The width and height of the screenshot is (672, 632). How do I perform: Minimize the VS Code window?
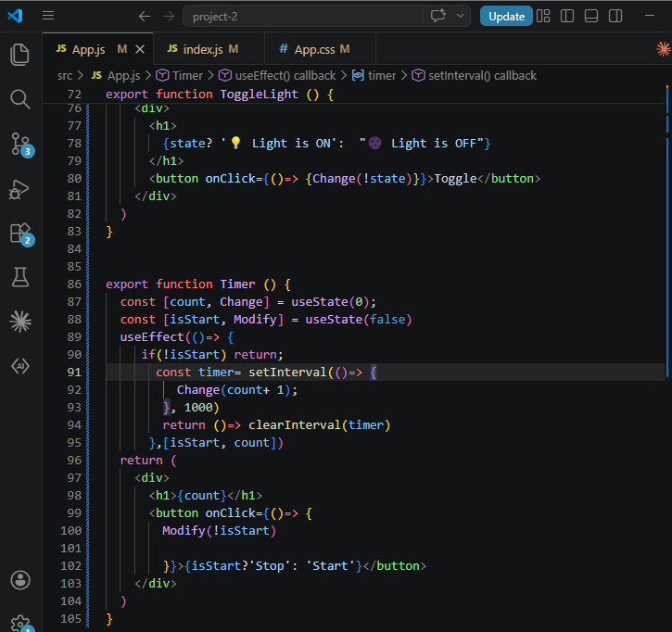point(650,16)
